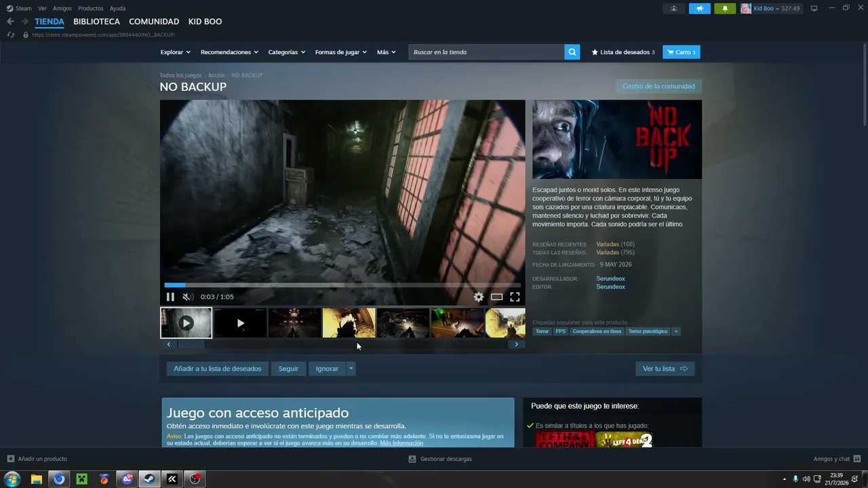Click the Seguir button
The image size is (868, 488).
[x=288, y=369]
